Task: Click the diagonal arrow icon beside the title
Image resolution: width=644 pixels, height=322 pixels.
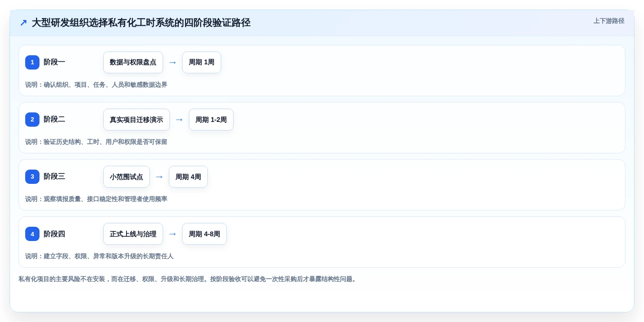Action: 23,23
